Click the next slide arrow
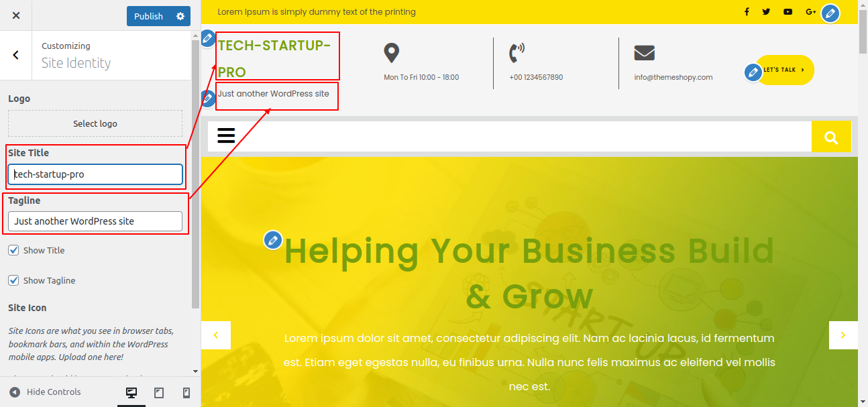The image size is (868, 407). (843, 335)
